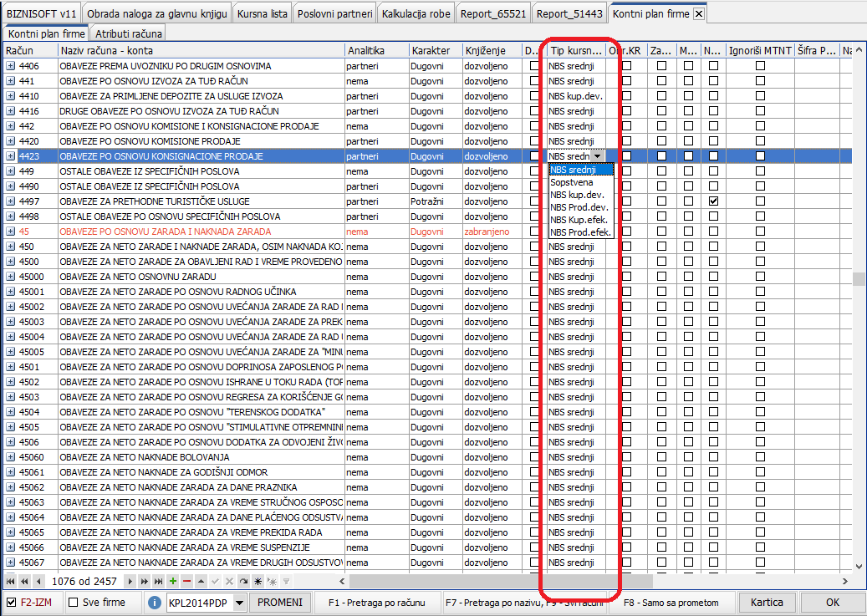
Task: Click the refresh arrow in navigator
Action: point(243,581)
